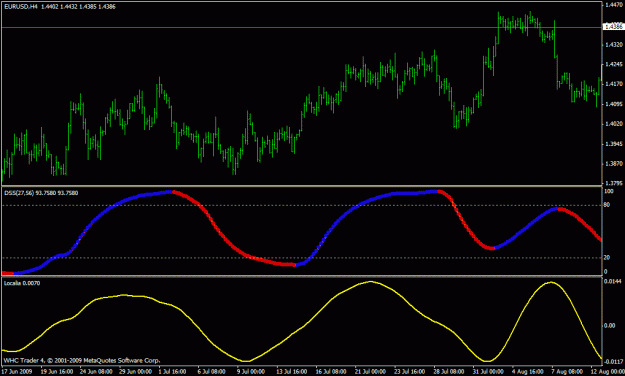Click the 1.3870 price scale value
This screenshot has height=376, width=625.
tap(614, 164)
